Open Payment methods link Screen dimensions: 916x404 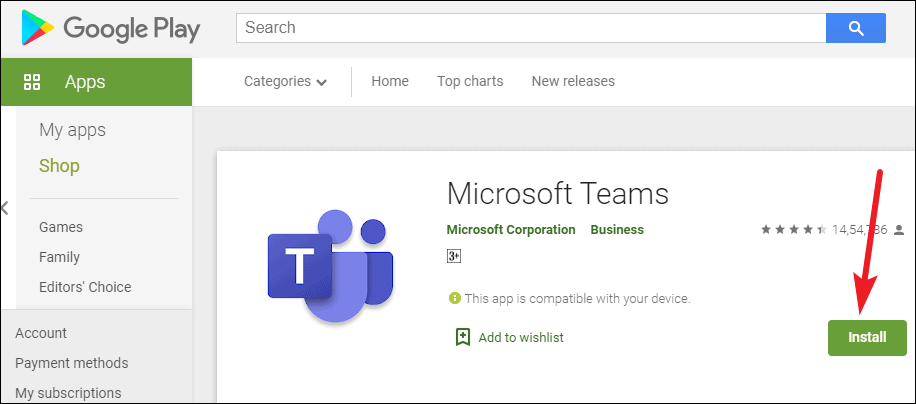tap(71, 363)
